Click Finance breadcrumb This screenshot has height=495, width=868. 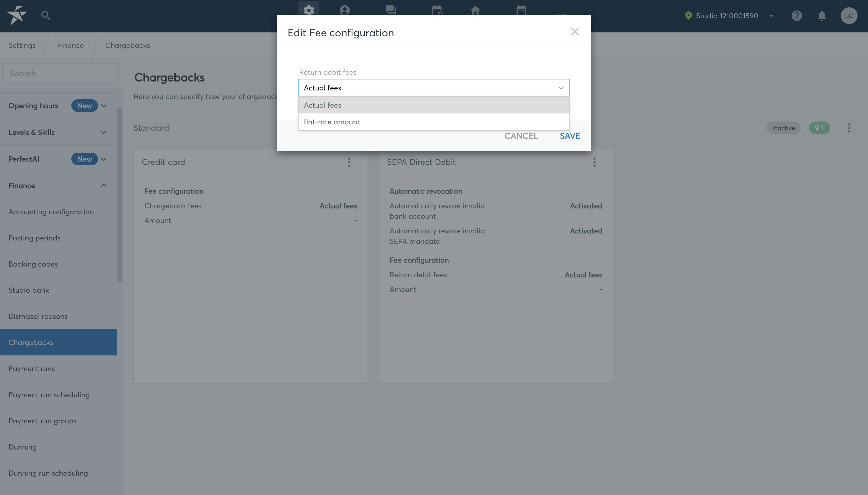click(70, 45)
